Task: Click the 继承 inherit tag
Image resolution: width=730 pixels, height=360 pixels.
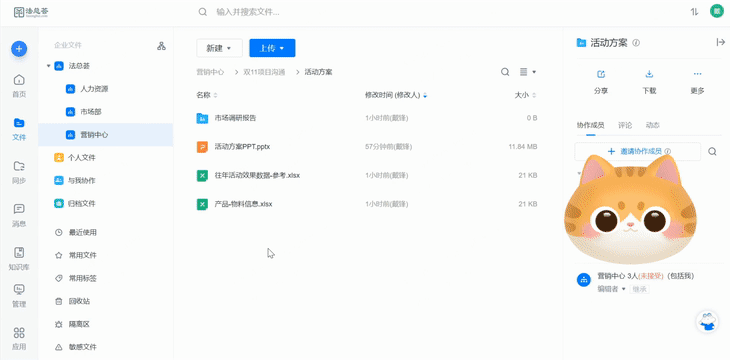Action: (639, 289)
